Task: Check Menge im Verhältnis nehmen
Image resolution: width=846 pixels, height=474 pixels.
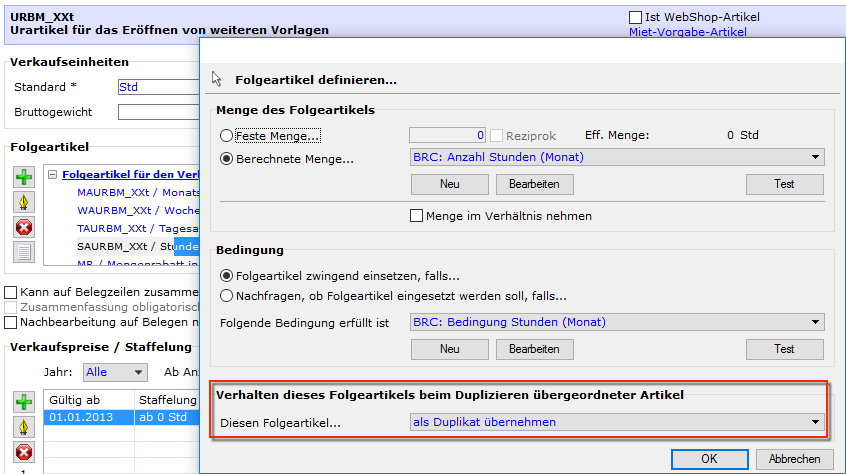Action: click(417, 216)
